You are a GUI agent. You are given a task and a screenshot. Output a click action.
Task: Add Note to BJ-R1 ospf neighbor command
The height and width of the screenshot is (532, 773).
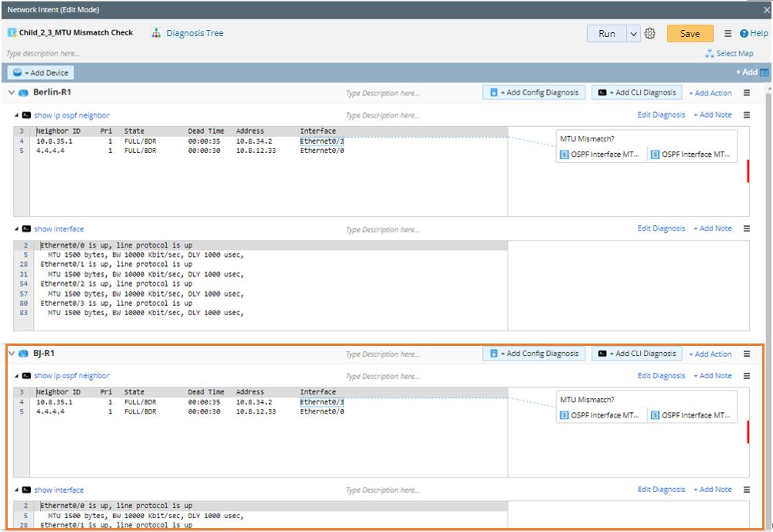click(712, 375)
